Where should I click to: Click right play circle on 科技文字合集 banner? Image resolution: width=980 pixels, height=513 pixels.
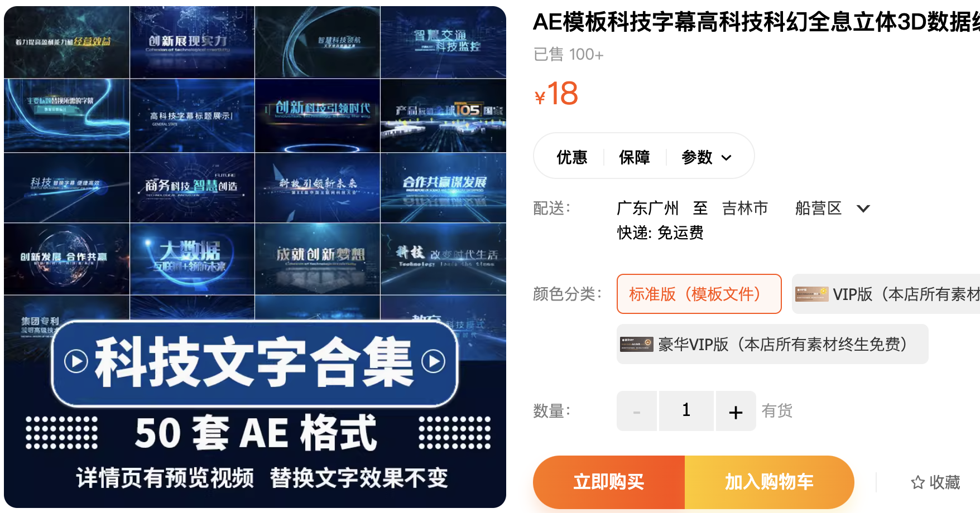point(434,361)
